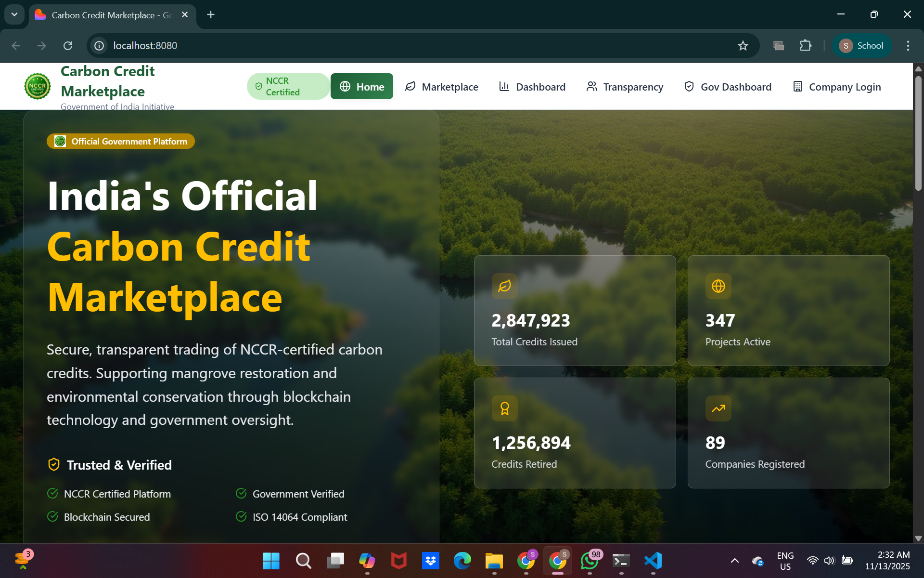View site information icon in address bar

tap(99, 46)
